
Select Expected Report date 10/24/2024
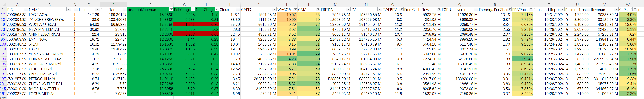coord(549,44)
